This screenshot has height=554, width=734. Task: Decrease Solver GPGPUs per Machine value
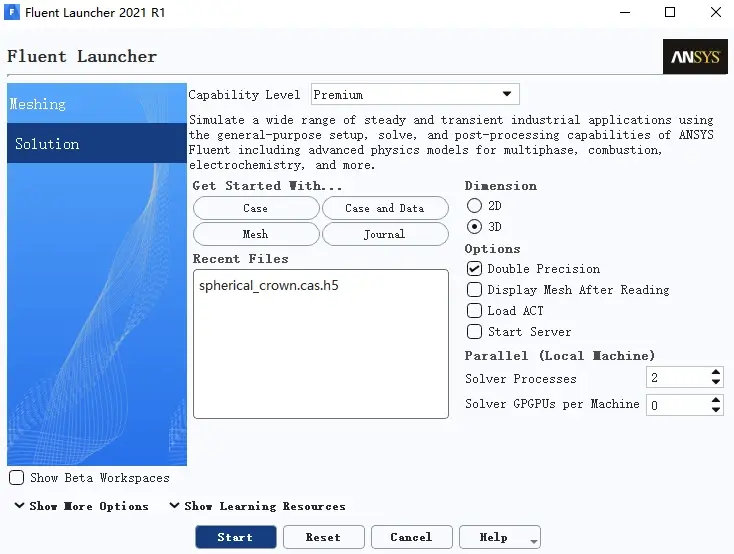coord(715,409)
